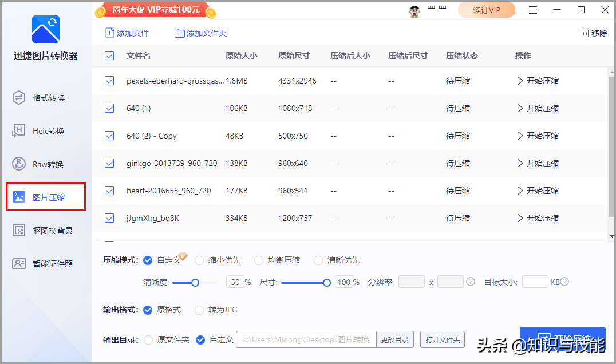Uncheck the checkbox for 640 (2) - Copy

pos(109,136)
